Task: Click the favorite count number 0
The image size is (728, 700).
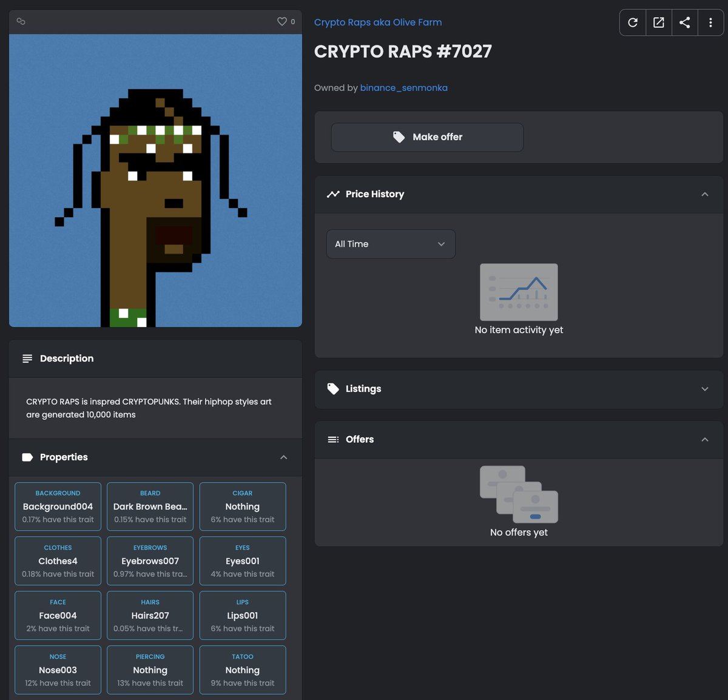Action: tap(292, 22)
